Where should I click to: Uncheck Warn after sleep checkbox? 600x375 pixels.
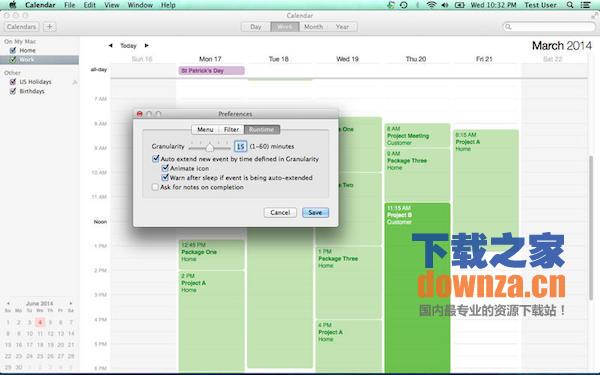pos(165,178)
